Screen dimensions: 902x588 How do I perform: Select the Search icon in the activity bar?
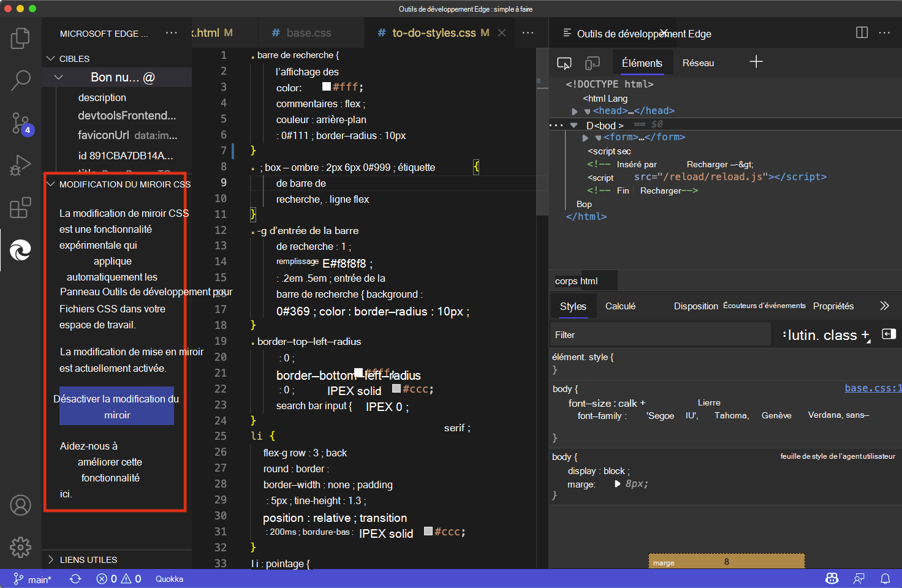[20, 80]
